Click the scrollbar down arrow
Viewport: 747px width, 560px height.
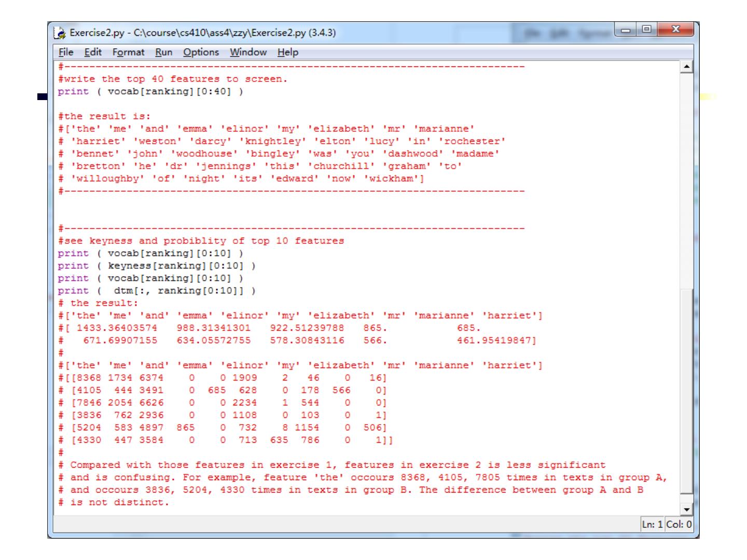[x=687, y=510]
